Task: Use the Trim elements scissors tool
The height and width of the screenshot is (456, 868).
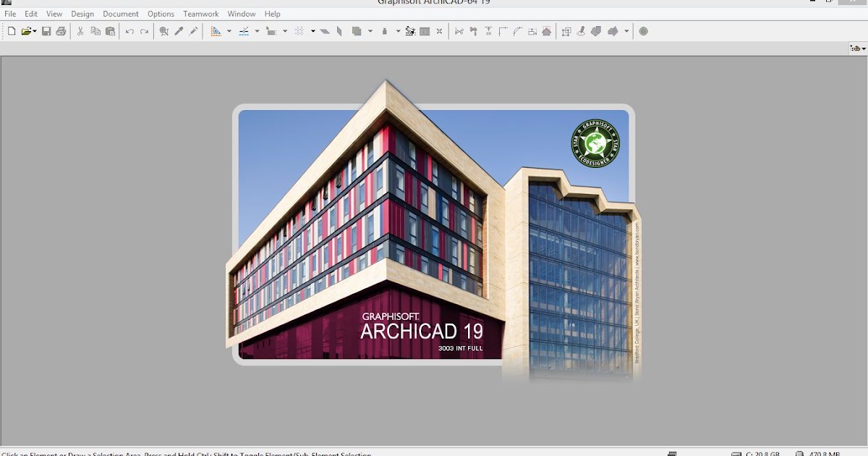Action: coord(459,31)
